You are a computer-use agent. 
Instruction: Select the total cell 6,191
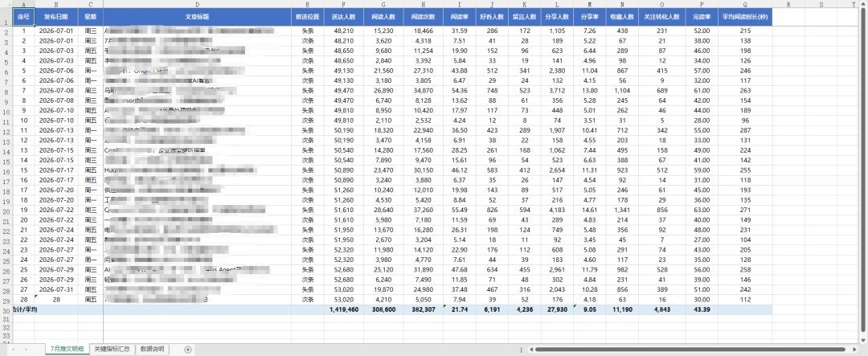pyautogui.click(x=492, y=310)
